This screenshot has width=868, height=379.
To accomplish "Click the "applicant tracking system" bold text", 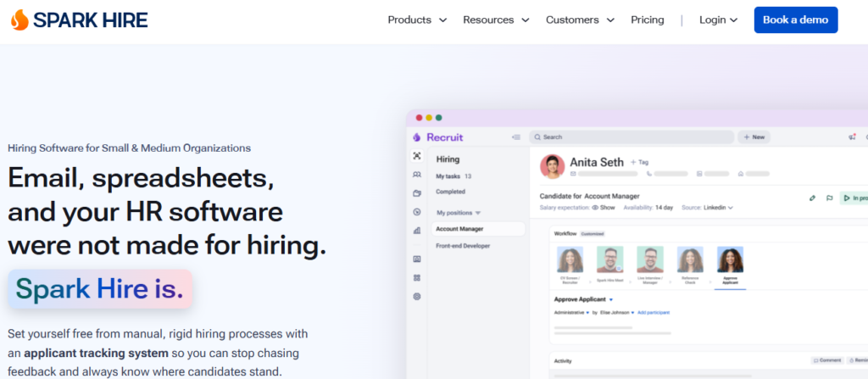I will click(x=97, y=353).
